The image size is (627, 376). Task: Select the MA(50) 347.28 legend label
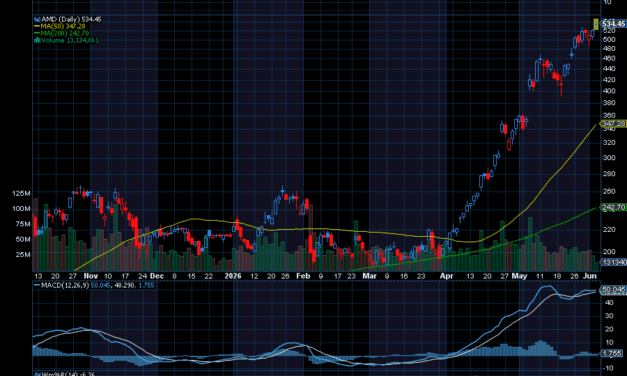tap(63, 26)
